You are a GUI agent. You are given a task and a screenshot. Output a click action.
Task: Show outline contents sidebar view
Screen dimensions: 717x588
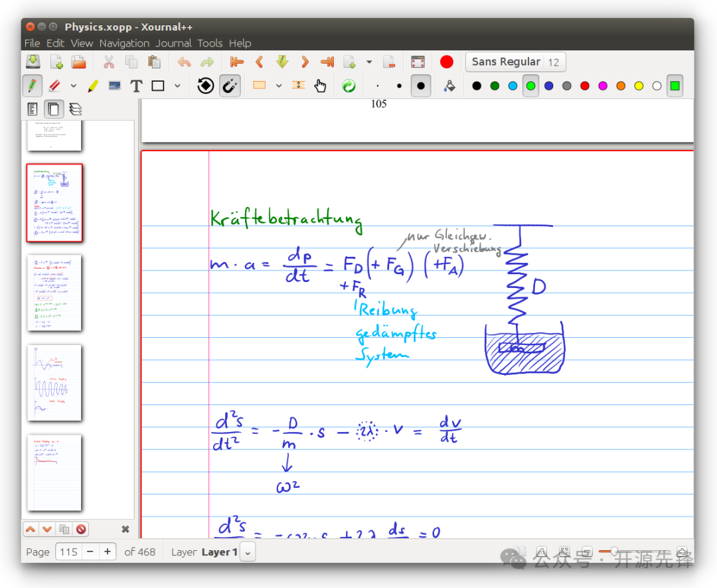coord(32,109)
